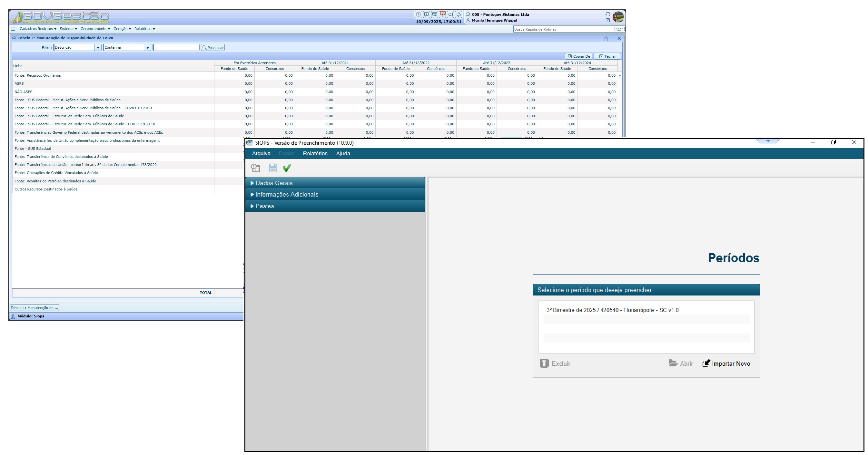
Task: Click the floppy disk save icon
Action: [x=272, y=168]
